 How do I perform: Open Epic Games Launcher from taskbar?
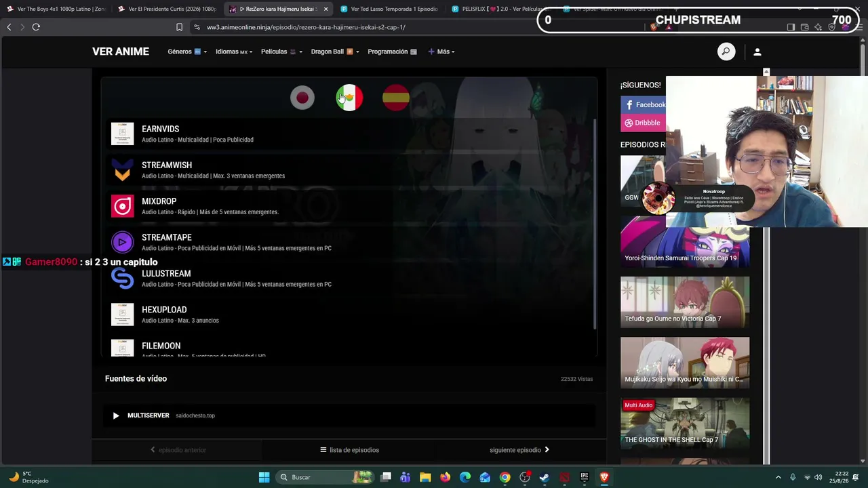(585, 477)
